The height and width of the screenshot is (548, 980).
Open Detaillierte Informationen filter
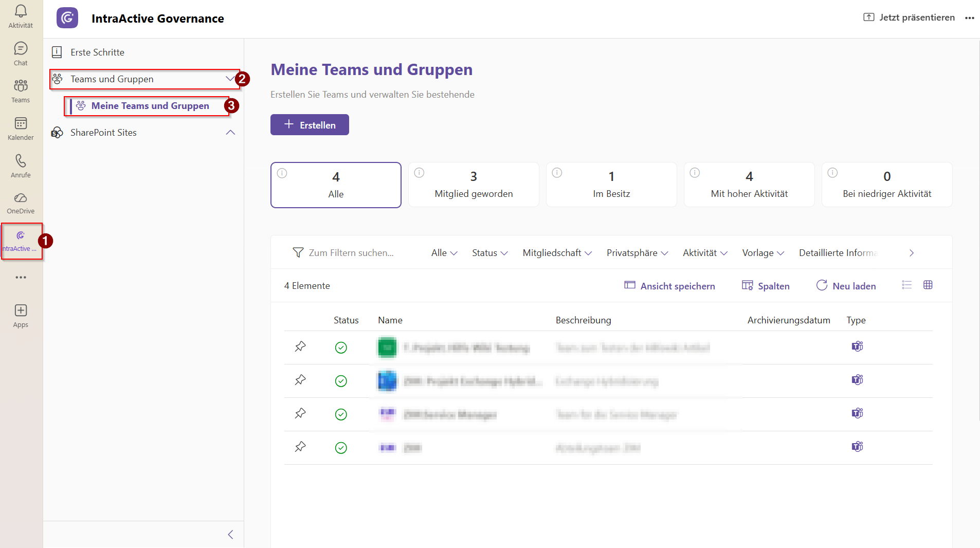click(x=838, y=253)
